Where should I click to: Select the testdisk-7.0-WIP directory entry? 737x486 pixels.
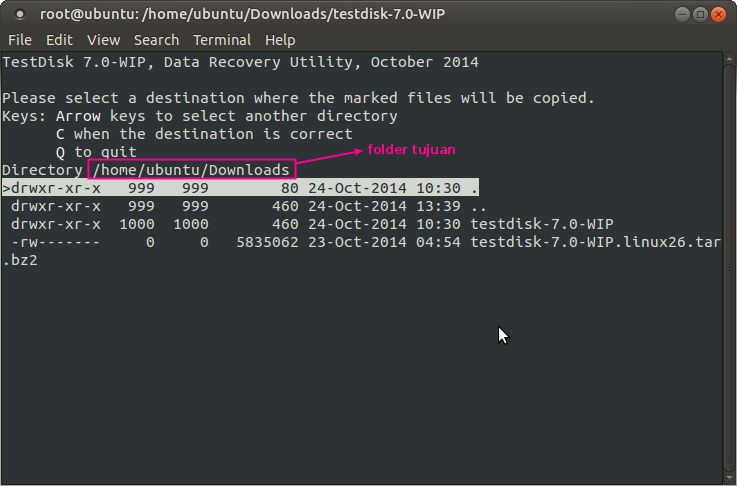coord(541,224)
